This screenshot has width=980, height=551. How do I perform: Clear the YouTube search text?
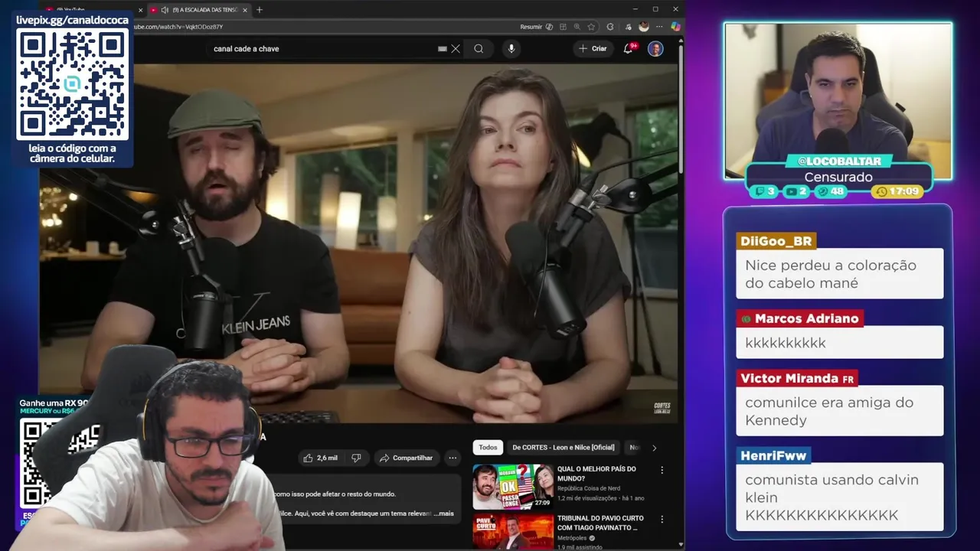pyautogui.click(x=456, y=48)
